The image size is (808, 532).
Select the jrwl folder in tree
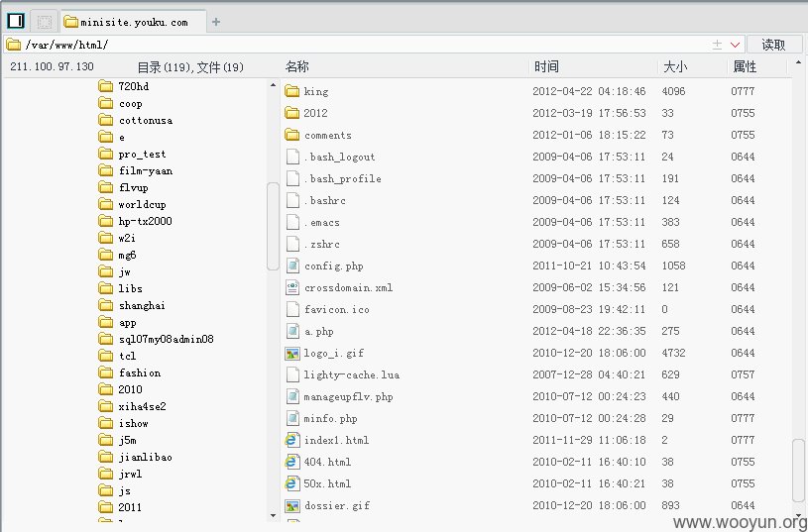click(x=120, y=474)
